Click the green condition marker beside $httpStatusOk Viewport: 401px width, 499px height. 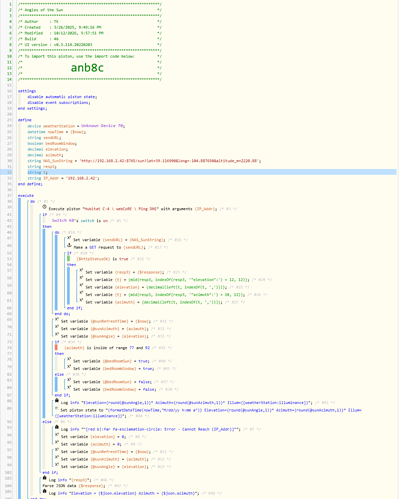click(x=68, y=259)
